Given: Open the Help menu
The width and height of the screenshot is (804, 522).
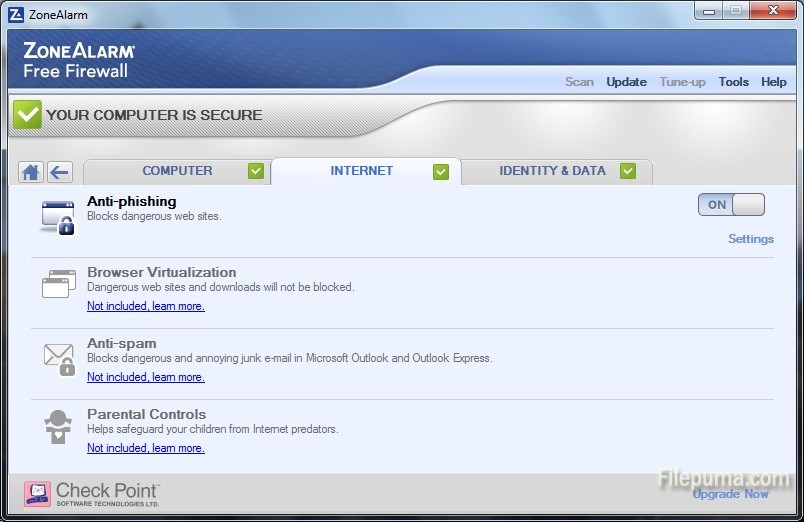Looking at the screenshot, I should coord(773,82).
